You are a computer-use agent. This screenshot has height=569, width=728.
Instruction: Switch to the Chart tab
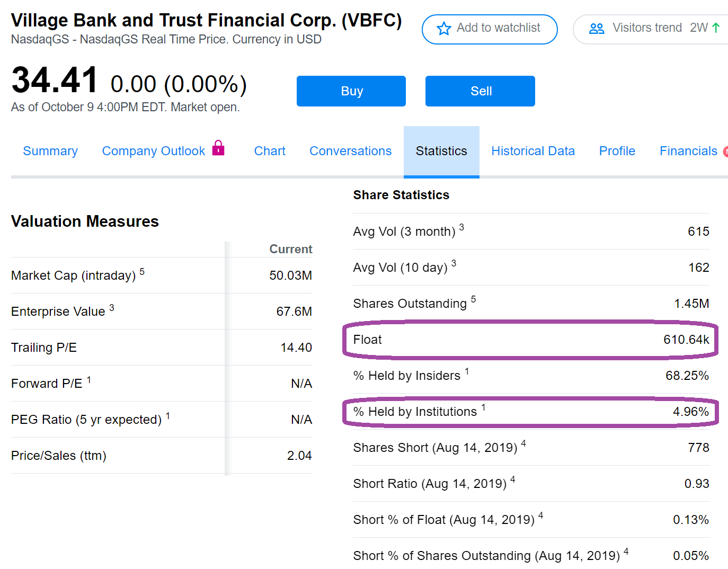click(270, 151)
